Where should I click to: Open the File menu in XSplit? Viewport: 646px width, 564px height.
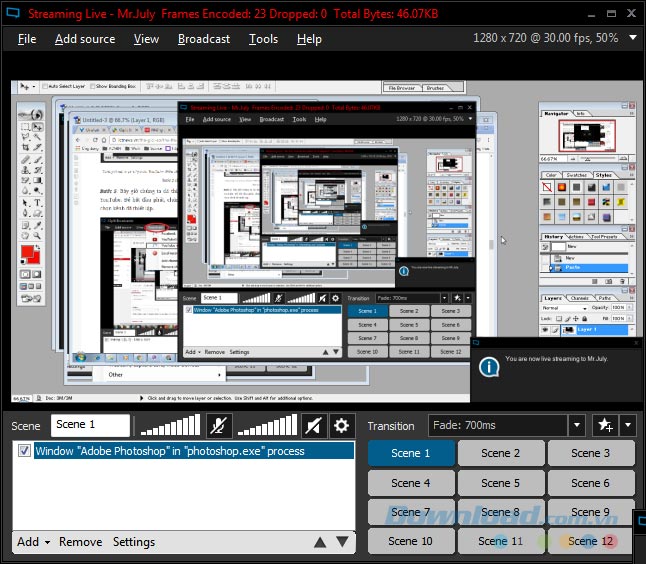pyautogui.click(x=27, y=39)
